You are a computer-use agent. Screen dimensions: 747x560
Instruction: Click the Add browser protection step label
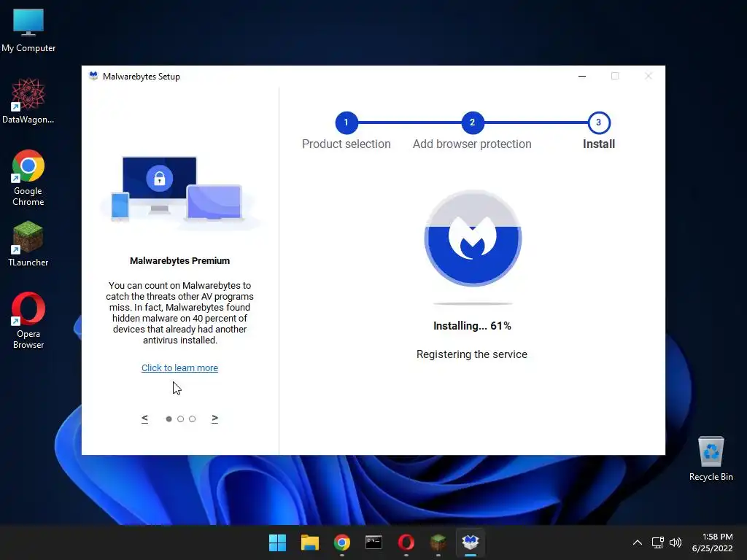(472, 144)
